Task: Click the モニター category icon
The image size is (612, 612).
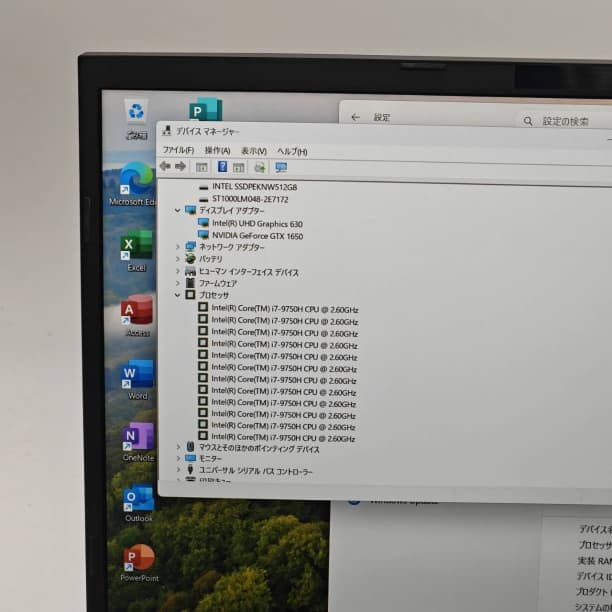Action: pos(190,458)
